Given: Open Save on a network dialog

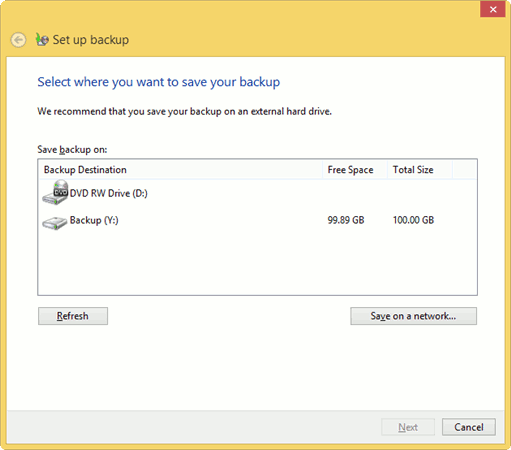Looking at the screenshot, I should coord(413,316).
